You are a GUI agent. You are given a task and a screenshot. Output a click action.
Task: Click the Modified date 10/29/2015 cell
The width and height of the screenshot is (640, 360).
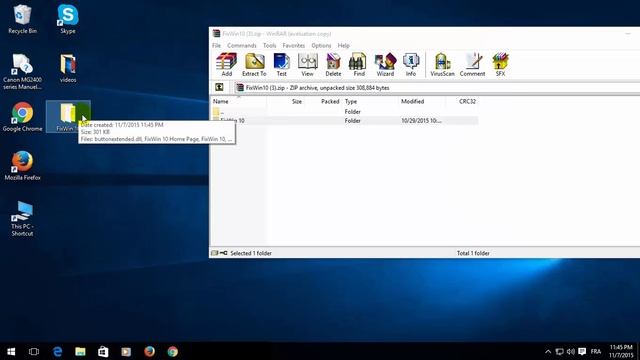[421, 120]
